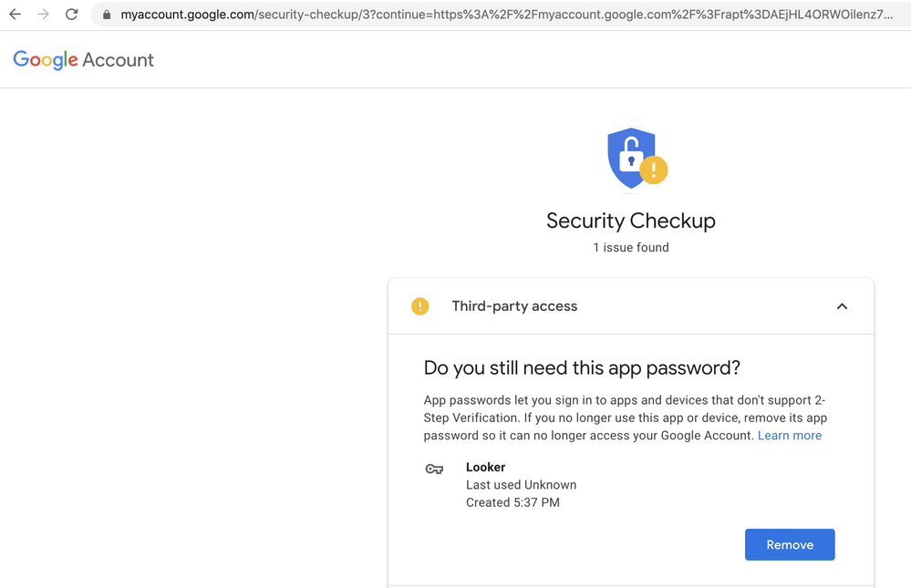This screenshot has height=588, width=911.
Task: Click the 'Last used Unknown' text
Action: 521,485
